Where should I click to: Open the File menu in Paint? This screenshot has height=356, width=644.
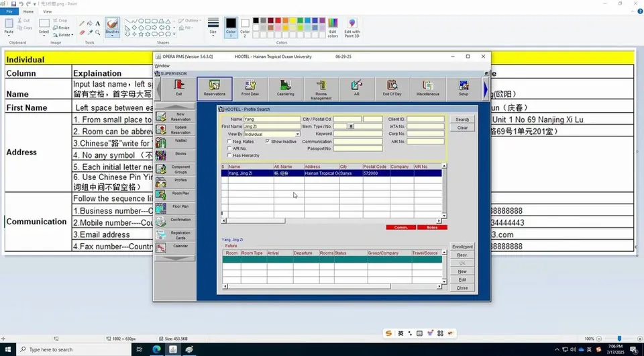coord(9,11)
